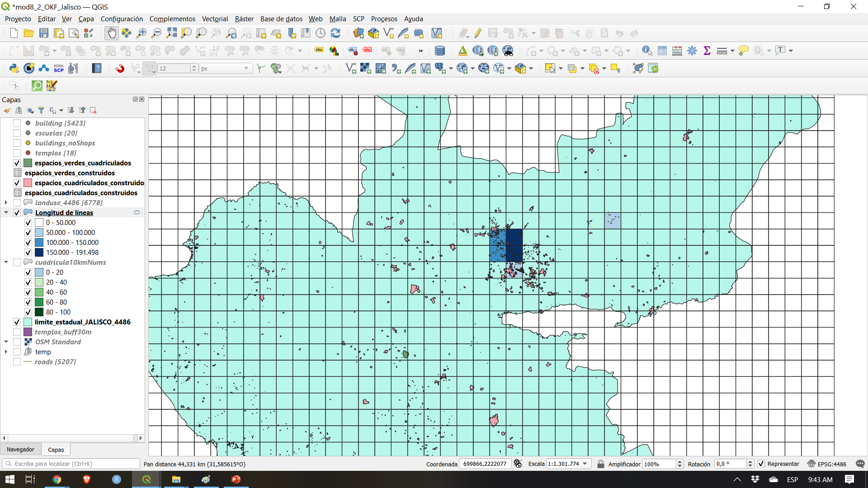This screenshot has height=488, width=868.
Task: Hide the limite_estadual_JALISCO_4486 layer
Action: [17, 322]
